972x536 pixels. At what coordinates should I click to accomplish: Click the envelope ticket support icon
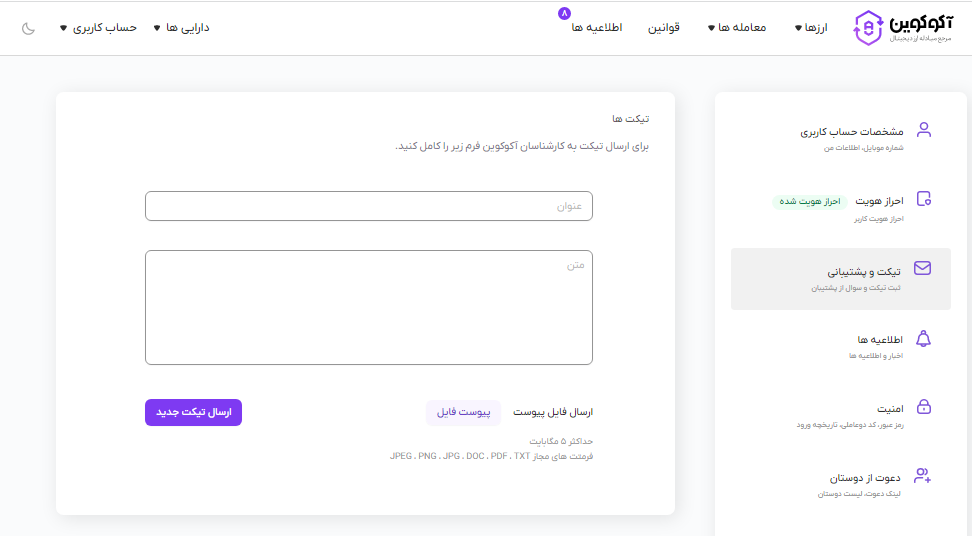tap(923, 269)
